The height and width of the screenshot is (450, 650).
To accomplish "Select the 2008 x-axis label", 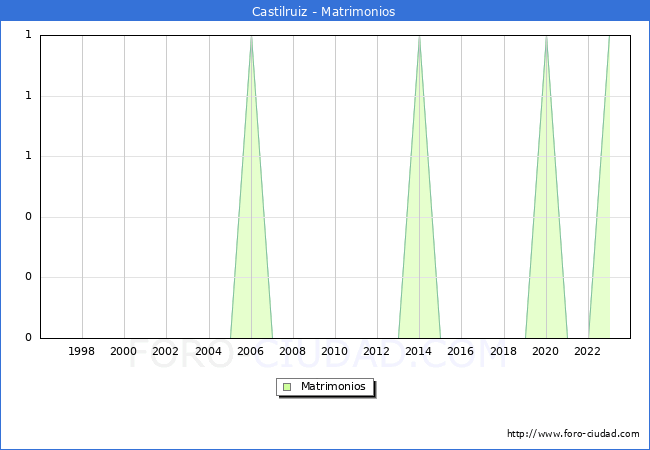I will [292, 351].
